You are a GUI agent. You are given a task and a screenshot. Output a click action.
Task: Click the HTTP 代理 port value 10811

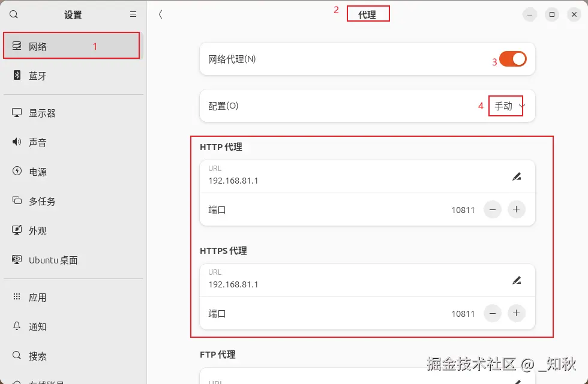tap(463, 210)
